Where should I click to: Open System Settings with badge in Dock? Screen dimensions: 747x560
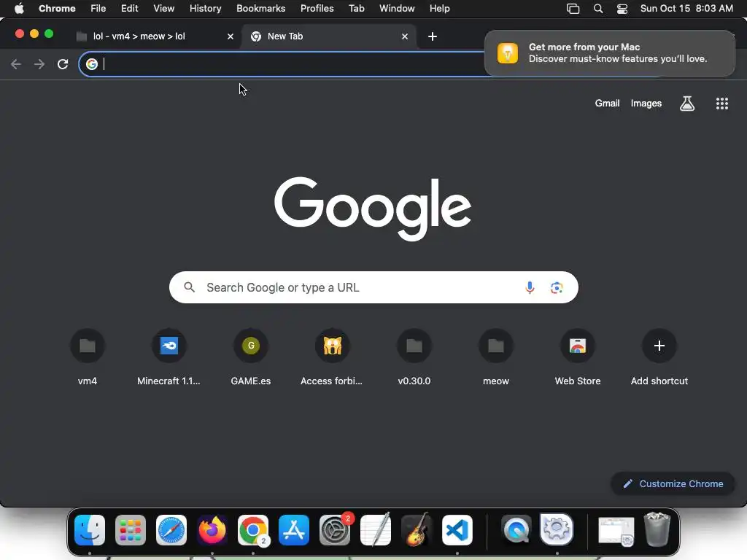(335, 530)
